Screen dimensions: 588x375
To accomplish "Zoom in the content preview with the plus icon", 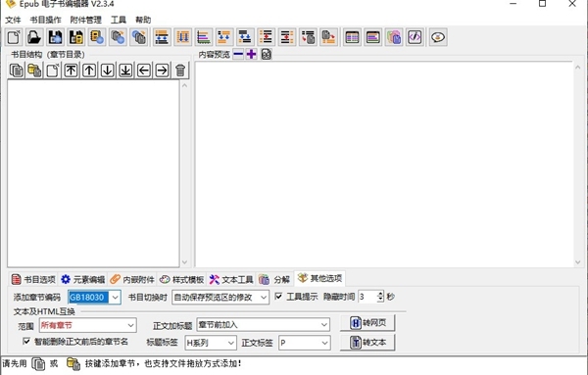I will (x=251, y=54).
